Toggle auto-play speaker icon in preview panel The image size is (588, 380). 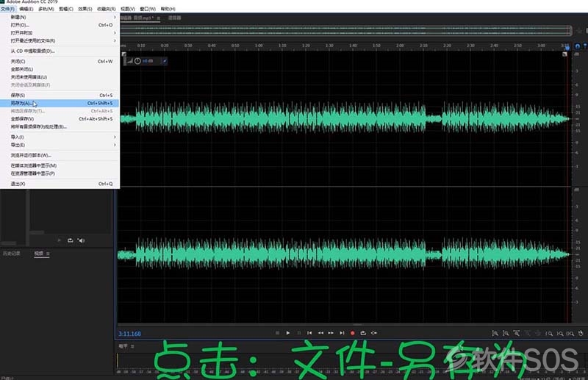(81, 240)
